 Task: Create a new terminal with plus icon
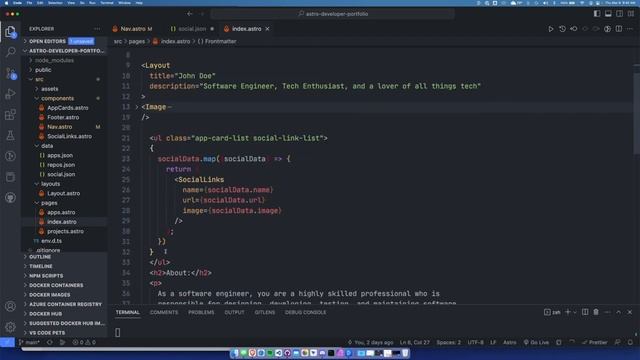(x=567, y=312)
